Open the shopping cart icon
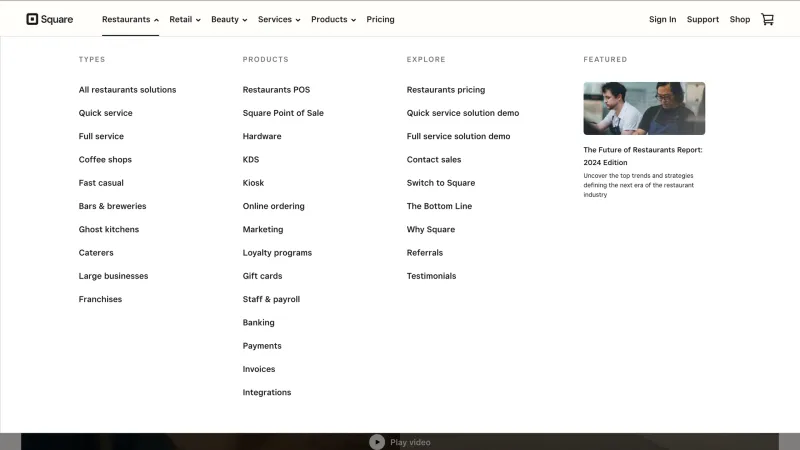Viewport: 800px width, 450px height. coord(767,19)
